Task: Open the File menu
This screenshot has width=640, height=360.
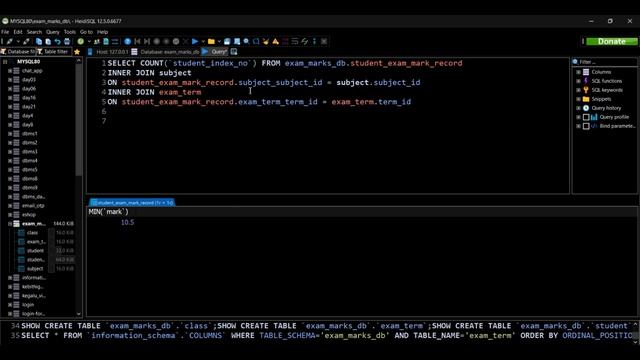Action: coord(5,32)
